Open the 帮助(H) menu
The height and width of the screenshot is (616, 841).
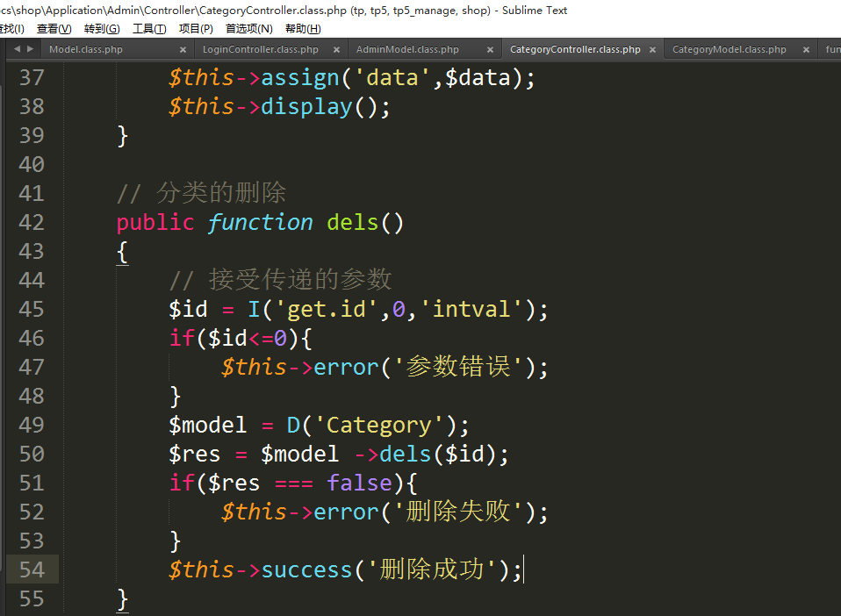tap(303, 29)
